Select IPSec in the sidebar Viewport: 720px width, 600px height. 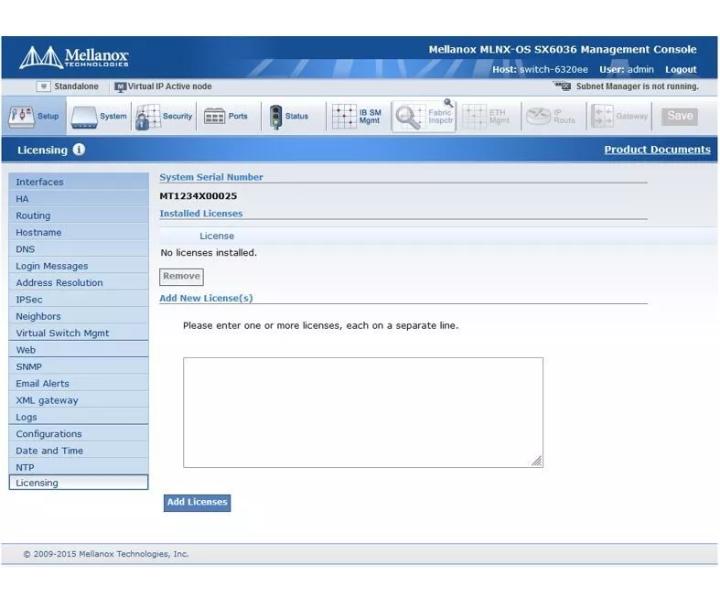(79, 299)
